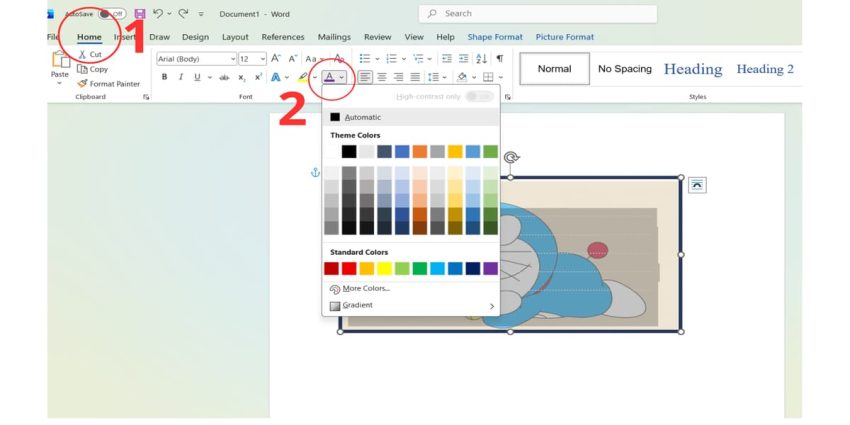
Task: Apply Italic formatting
Action: coord(181,77)
